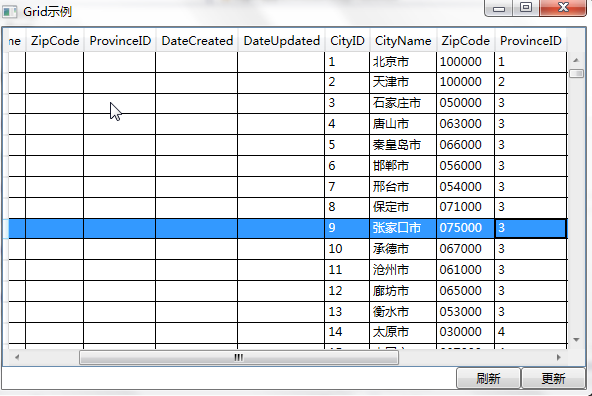Click the DateCreated column header
Viewport: 592px width, 396px height.
(x=197, y=41)
